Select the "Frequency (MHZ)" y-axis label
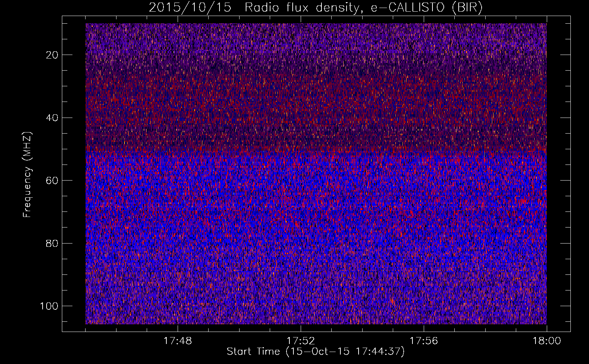Image resolution: width=589 pixels, height=364 pixels. (x=27, y=174)
